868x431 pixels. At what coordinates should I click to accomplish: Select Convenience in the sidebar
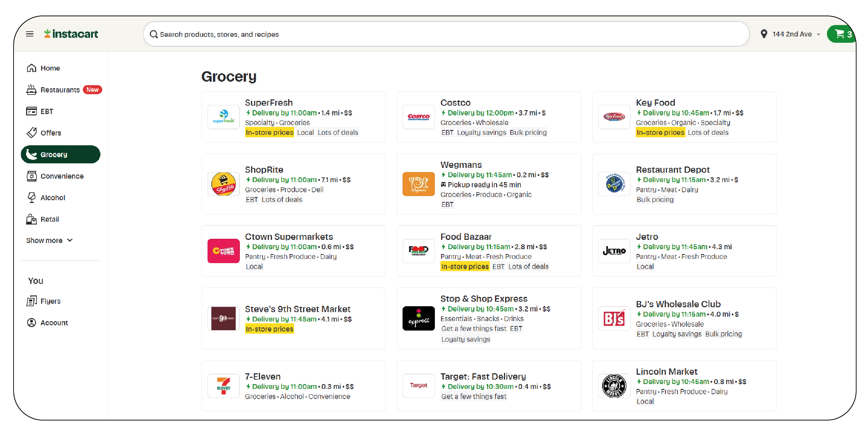[62, 176]
